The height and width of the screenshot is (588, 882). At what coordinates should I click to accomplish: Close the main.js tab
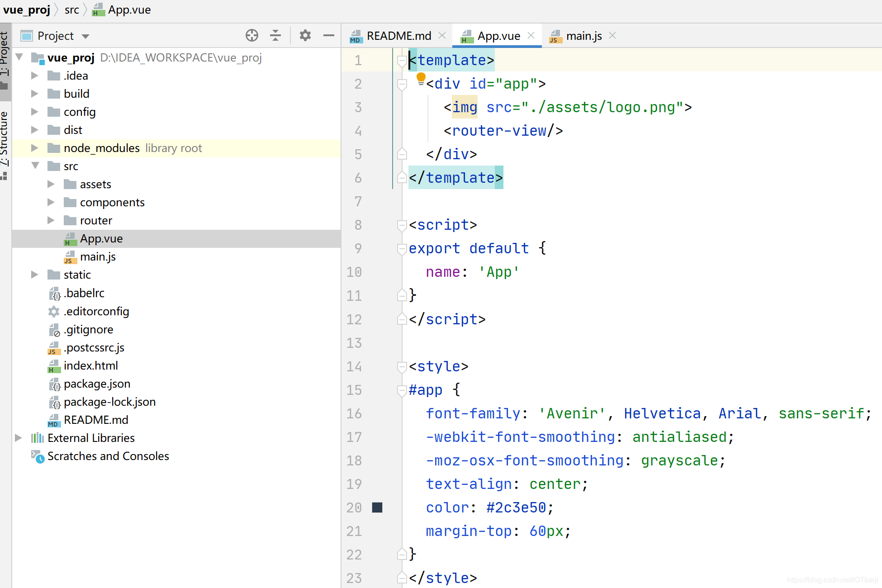tap(612, 35)
